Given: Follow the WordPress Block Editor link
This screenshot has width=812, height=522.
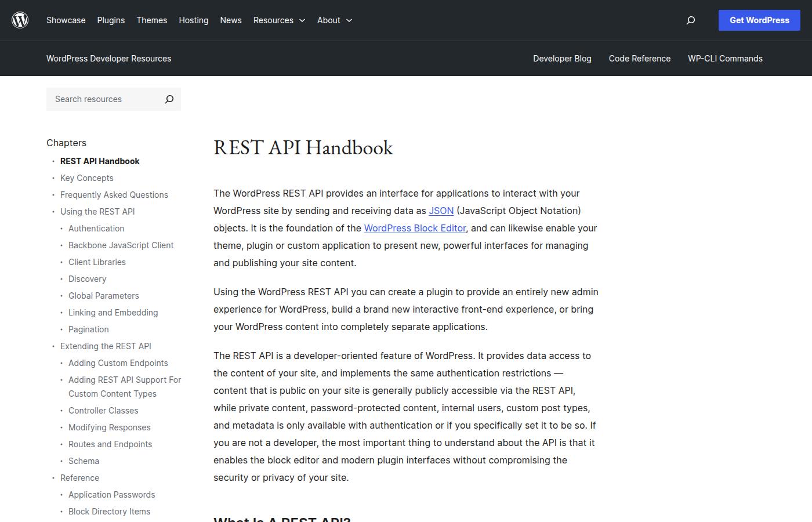Looking at the screenshot, I should (x=415, y=228).
